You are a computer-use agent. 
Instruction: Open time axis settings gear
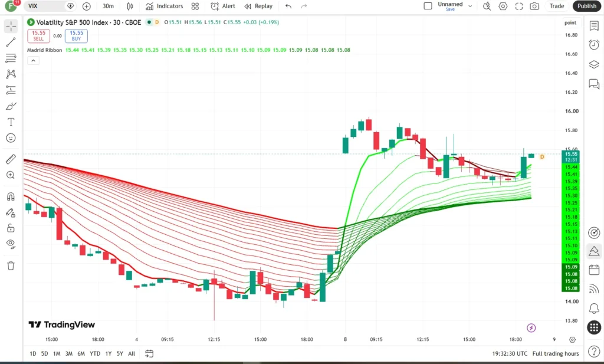point(572,340)
